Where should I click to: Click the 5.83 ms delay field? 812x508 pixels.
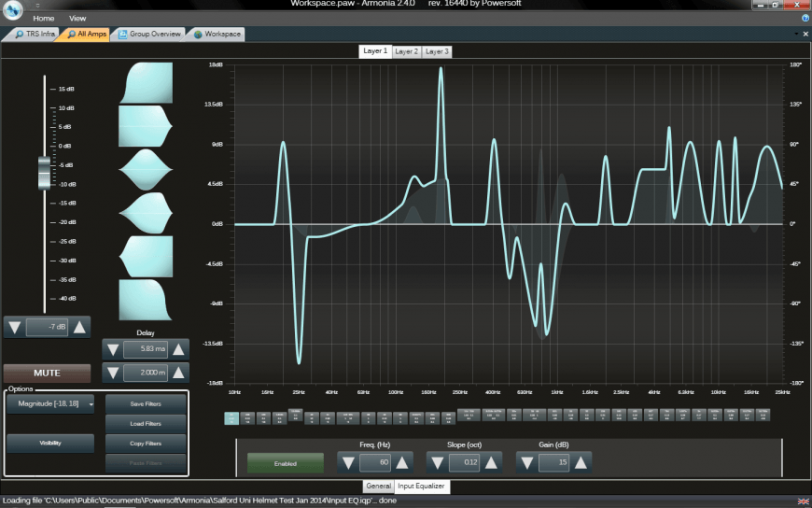point(146,349)
